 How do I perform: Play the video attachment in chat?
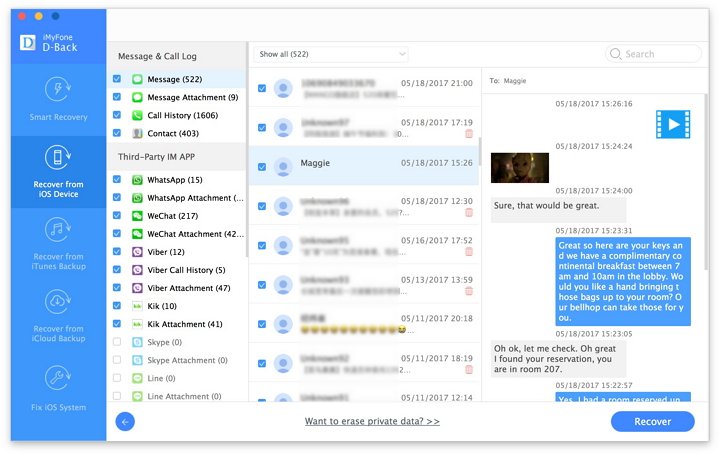tap(673, 124)
